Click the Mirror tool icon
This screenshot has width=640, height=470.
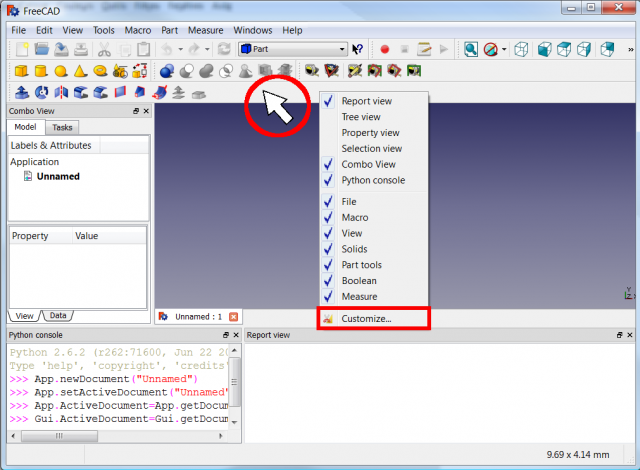(61, 92)
